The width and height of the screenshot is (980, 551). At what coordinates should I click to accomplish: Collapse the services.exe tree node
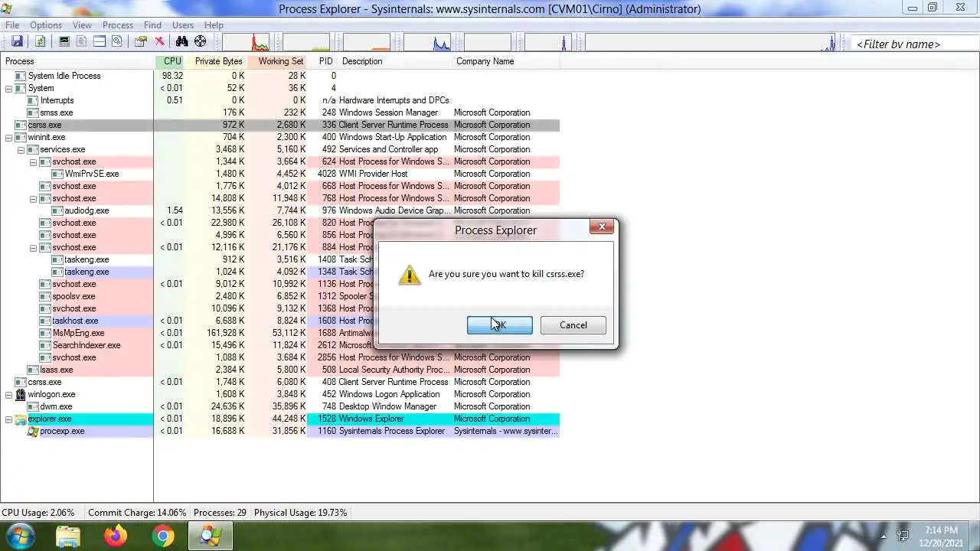pyautogui.click(x=21, y=149)
